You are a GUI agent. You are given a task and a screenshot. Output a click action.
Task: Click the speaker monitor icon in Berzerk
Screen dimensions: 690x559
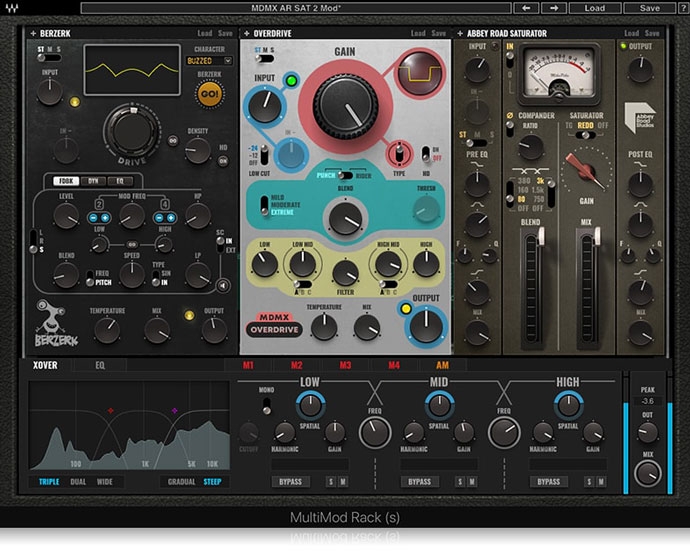pos(222,286)
